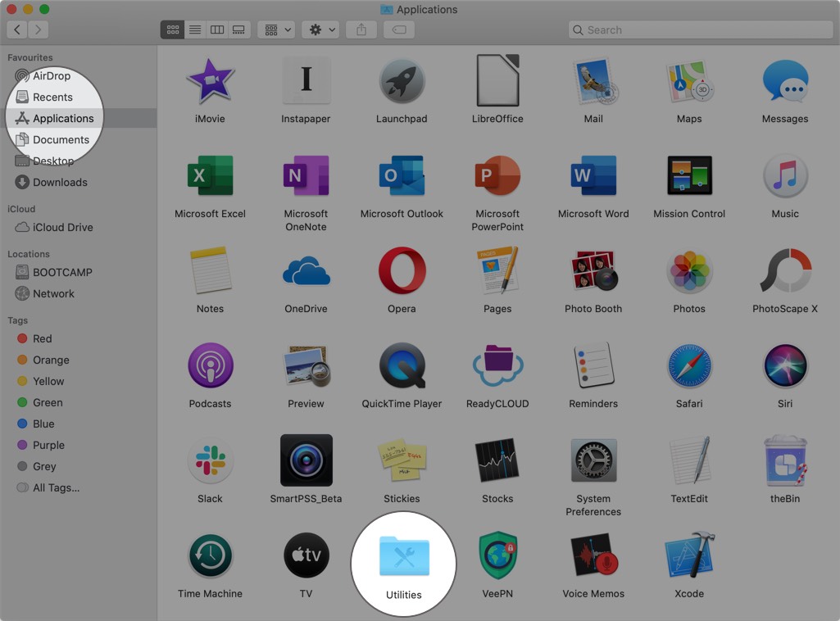Open the Mail stamp icon
Viewport: 840px width, 621px height.
595,81
